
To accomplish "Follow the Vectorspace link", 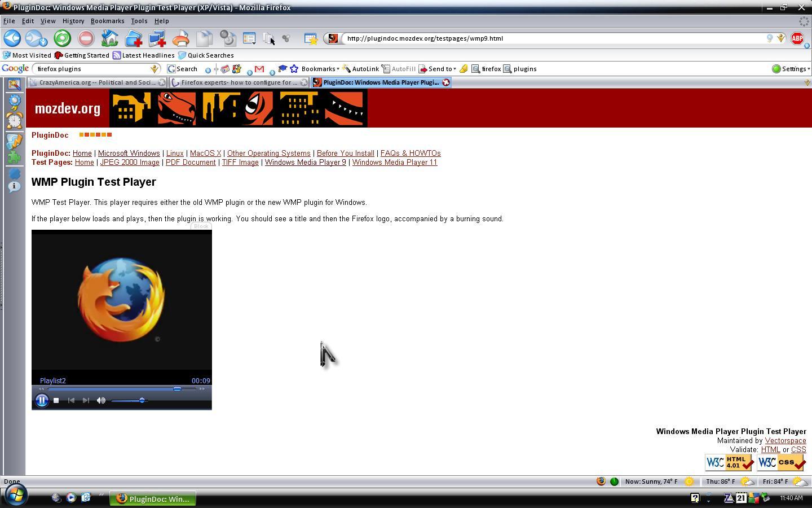I will (785, 440).
